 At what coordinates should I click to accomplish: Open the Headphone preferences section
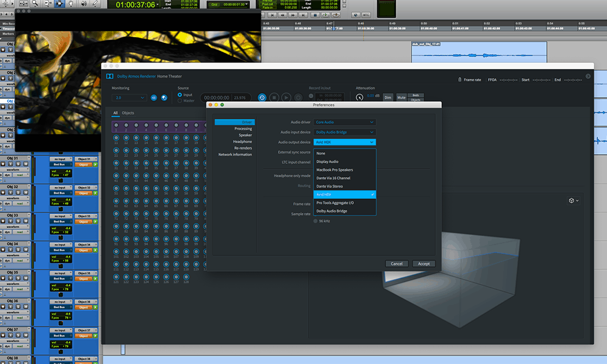(242, 141)
